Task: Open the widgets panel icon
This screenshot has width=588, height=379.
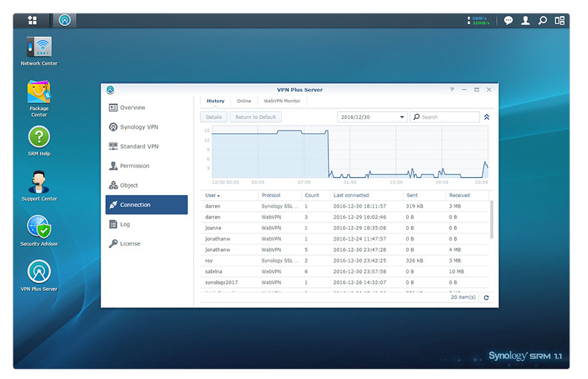Action: point(559,20)
